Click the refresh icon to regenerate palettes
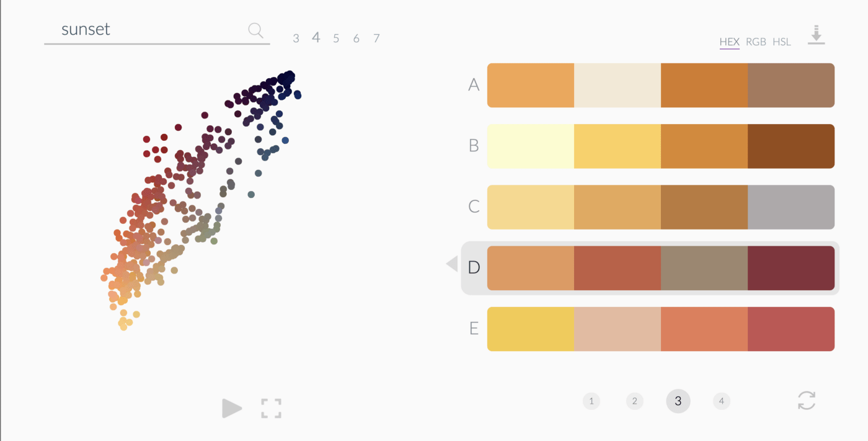The height and width of the screenshot is (441, 868). [806, 401]
